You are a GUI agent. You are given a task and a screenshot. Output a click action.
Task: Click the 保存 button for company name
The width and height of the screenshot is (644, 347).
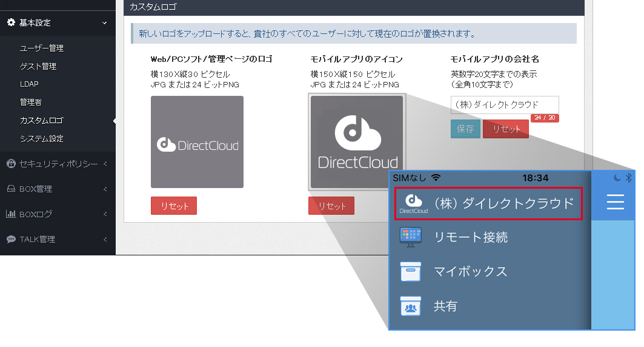tap(465, 129)
